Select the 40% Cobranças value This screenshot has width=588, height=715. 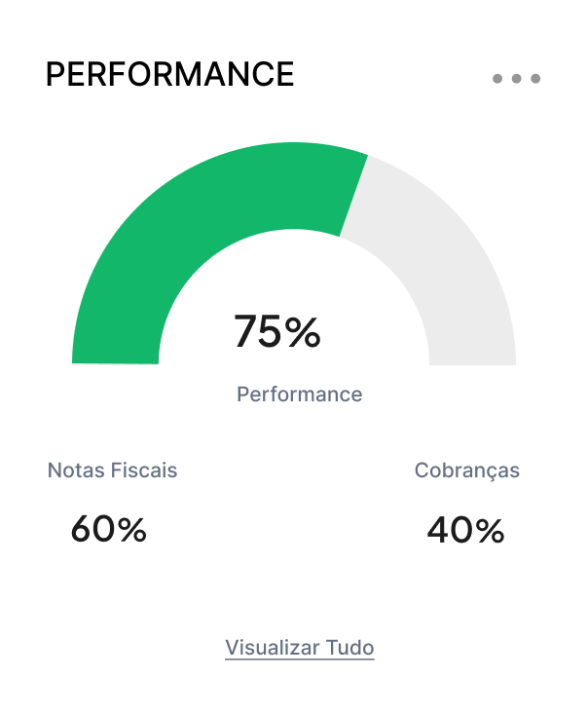click(x=466, y=530)
